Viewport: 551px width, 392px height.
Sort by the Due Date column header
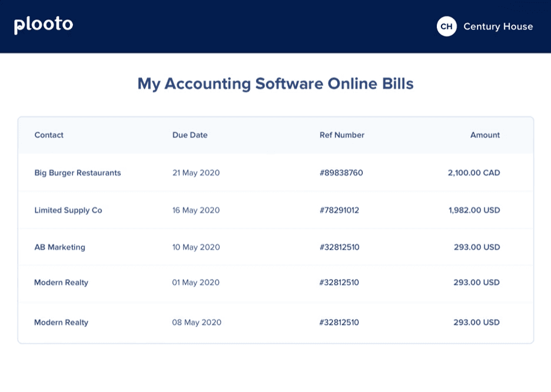point(190,135)
